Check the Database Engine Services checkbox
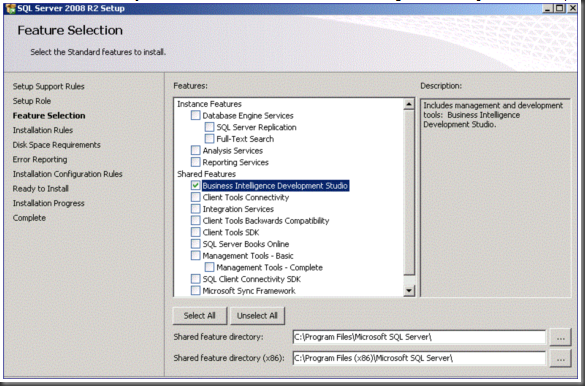Screen dimensions: 585x386 click(x=195, y=115)
